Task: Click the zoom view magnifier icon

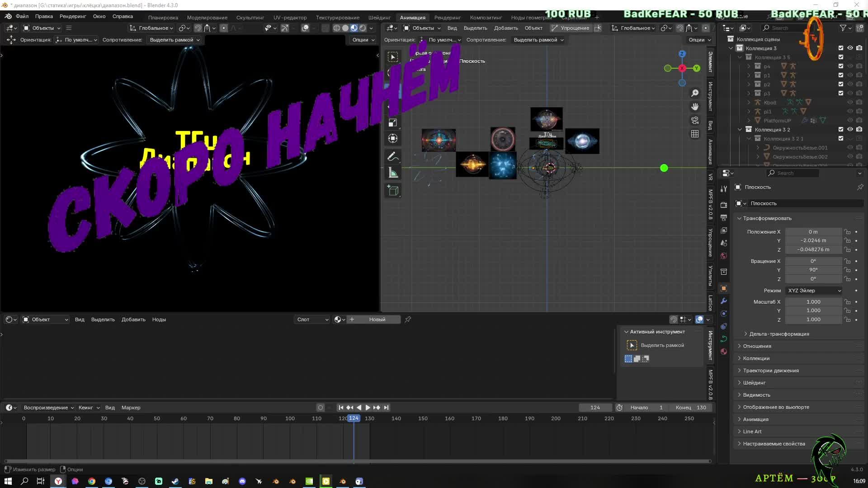Action: [x=695, y=93]
